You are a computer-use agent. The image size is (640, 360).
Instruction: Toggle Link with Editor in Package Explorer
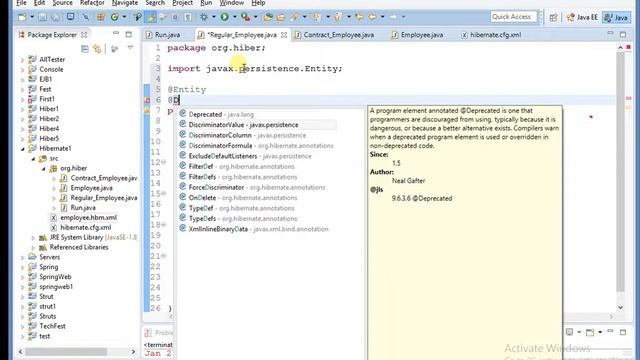pyautogui.click(x=97, y=49)
